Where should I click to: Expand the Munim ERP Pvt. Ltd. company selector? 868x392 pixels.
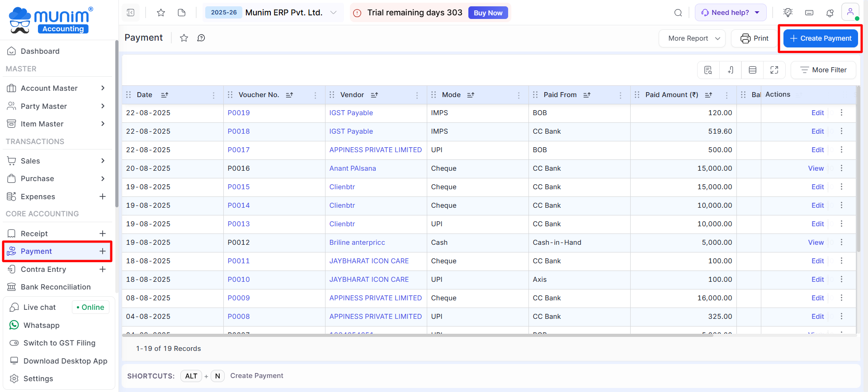click(x=333, y=13)
